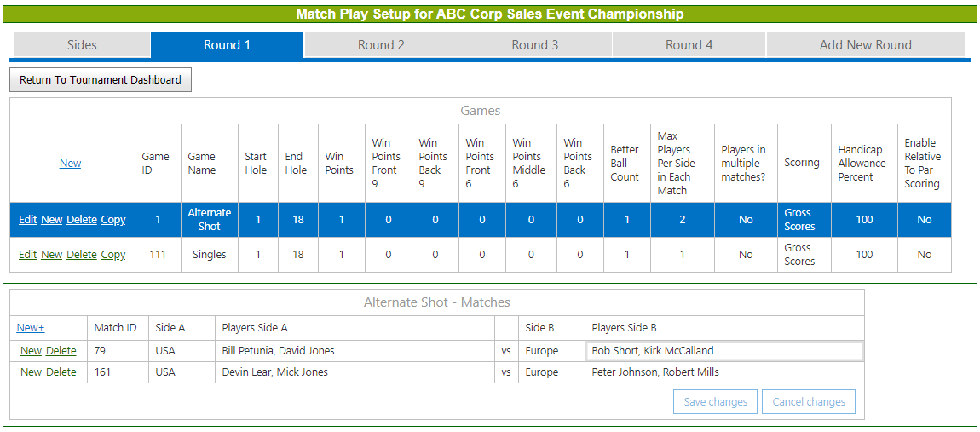Viewport: 980px width, 432px height.
Task: Edit the Singles game
Action: coord(28,255)
